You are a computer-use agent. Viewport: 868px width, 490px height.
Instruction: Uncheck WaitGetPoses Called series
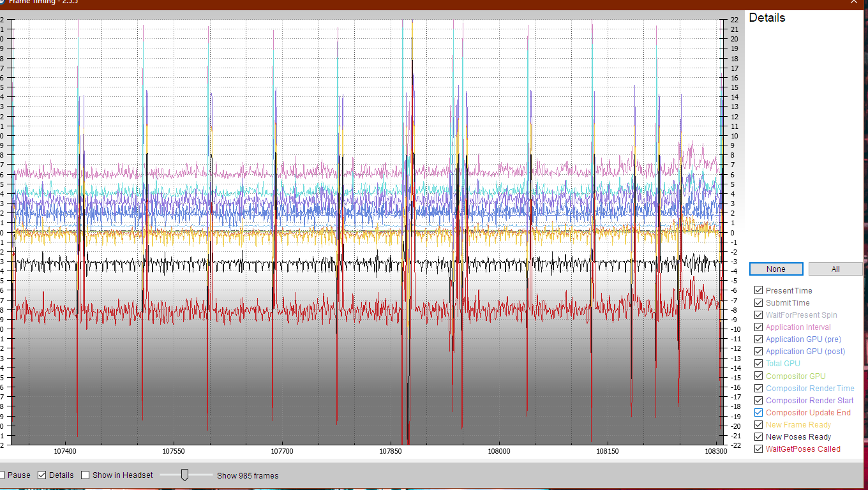pos(758,449)
